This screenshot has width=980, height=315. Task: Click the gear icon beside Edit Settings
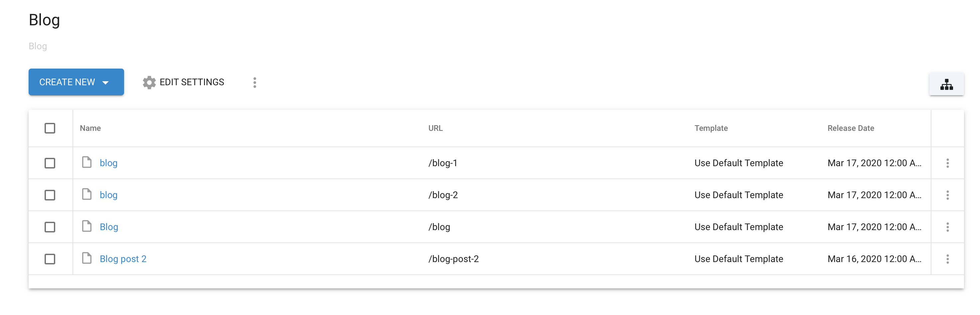coord(149,82)
